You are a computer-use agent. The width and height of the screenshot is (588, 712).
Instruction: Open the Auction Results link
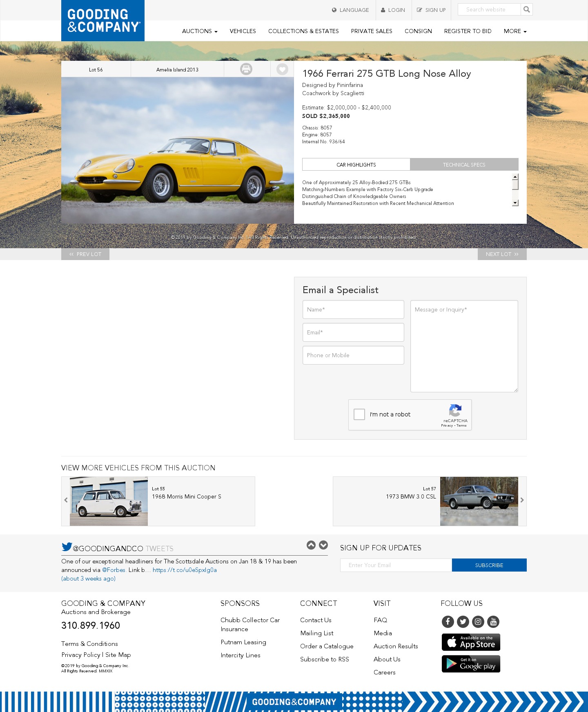396,646
